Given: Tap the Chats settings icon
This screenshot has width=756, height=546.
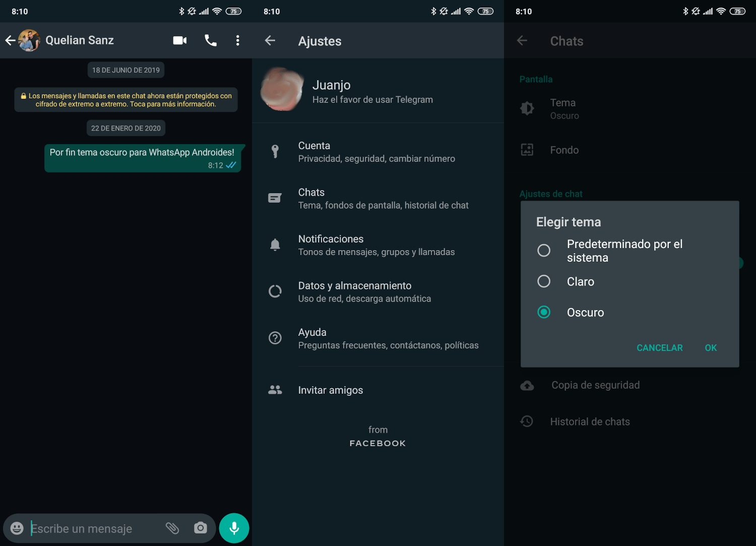Looking at the screenshot, I should coord(275,198).
